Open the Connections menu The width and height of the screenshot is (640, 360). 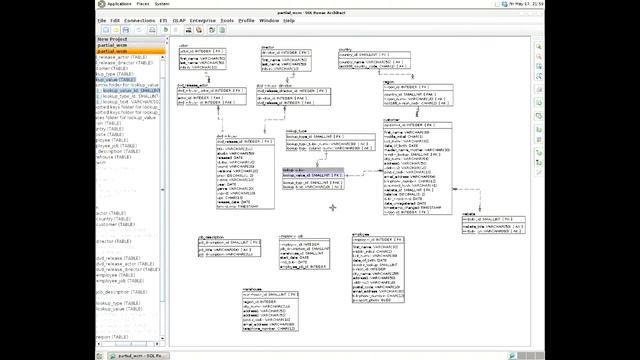point(140,20)
